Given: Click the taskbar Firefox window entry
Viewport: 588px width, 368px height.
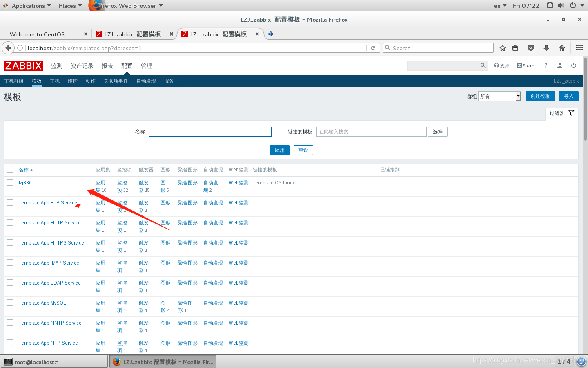Looking at the screenshot, I should coord(163,362).
